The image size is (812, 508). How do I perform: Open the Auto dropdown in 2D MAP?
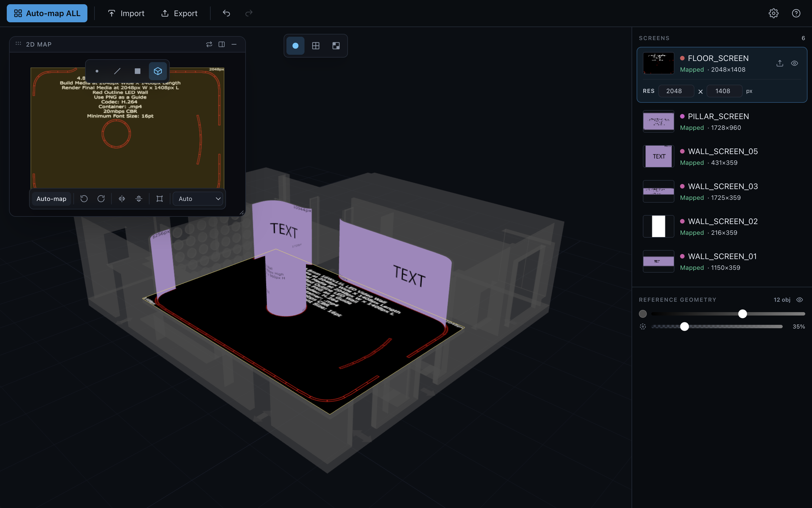pos(198,199)
